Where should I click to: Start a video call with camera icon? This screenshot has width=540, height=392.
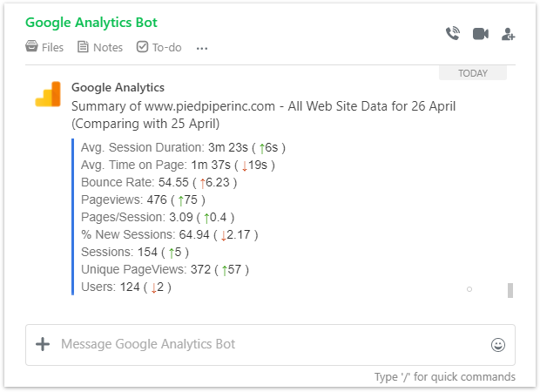coord(481,34)
